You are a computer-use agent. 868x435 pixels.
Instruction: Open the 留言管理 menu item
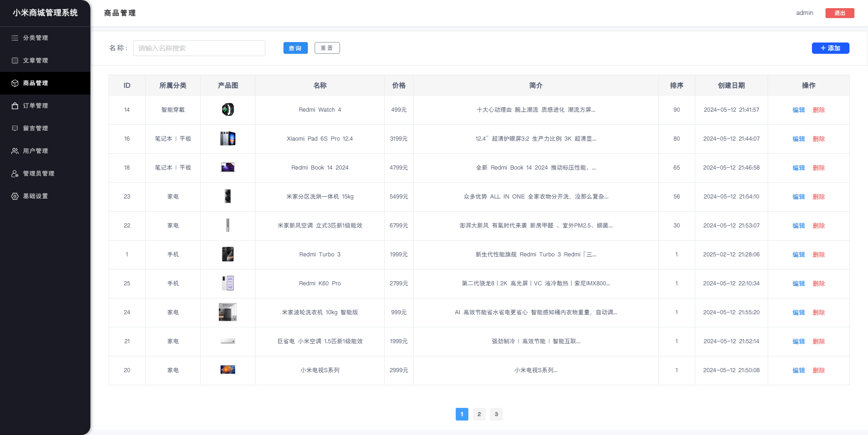pyautogui.click(x=45, y=128)
